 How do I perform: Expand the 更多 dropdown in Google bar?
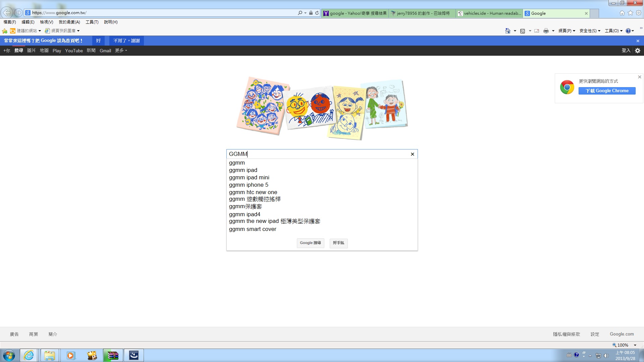[x=121, y=51]
